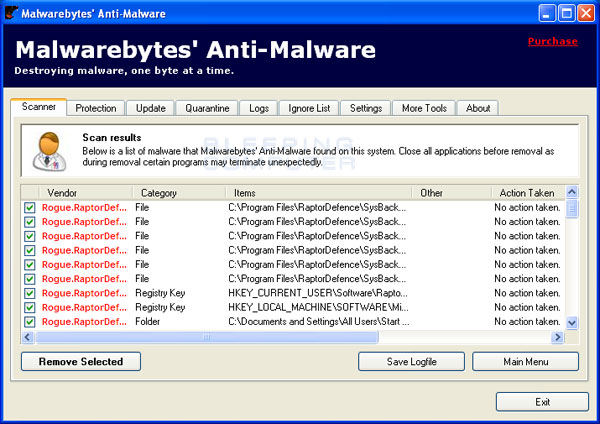Screen dimensions: 600x424
Task: Close the Malwarebytes' Anti-Malware window
Action: [x=586, y=13]
